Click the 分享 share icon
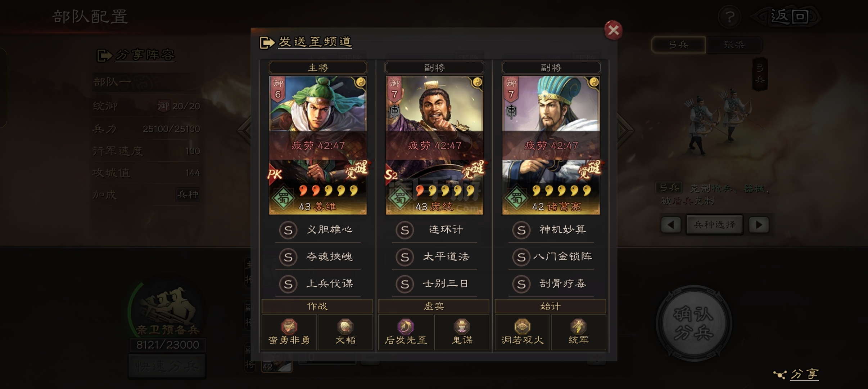The height and width of the screenshot is (389, 868). [x=780, y=375]
